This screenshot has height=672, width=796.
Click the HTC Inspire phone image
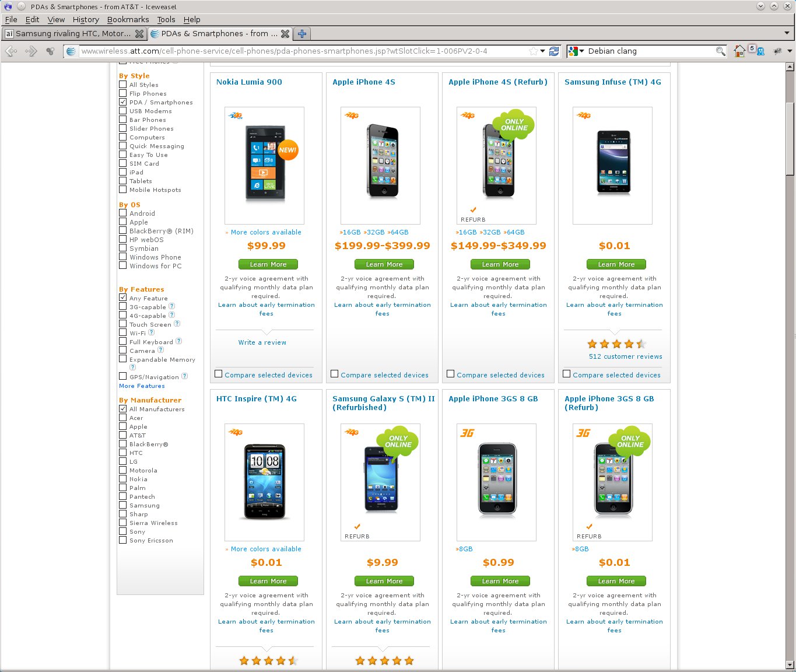[265, 482]
